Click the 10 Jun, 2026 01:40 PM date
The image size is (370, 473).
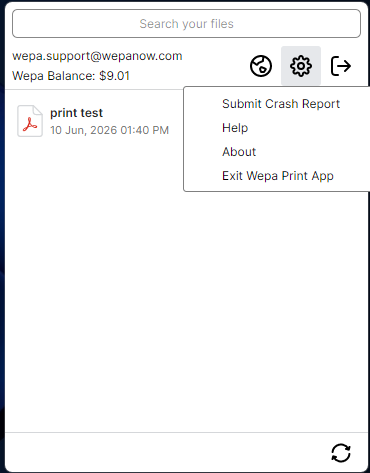tap(109, 130)
